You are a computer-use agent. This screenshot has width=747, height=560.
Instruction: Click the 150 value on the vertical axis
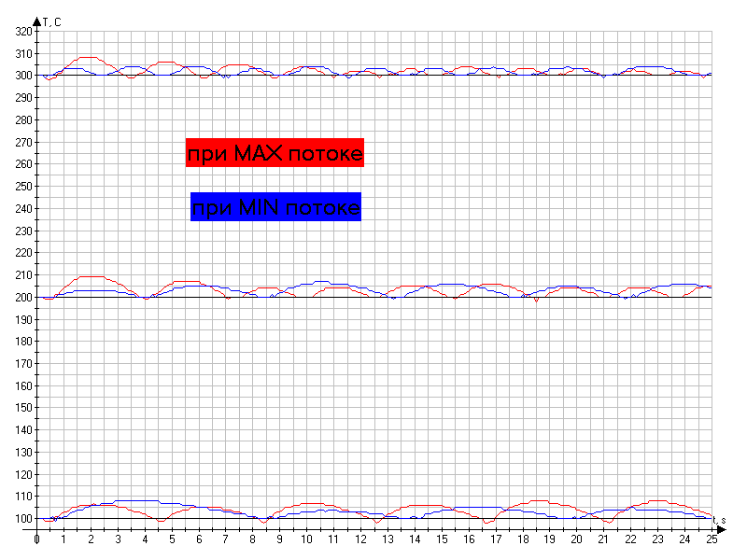tap(23, 408)
